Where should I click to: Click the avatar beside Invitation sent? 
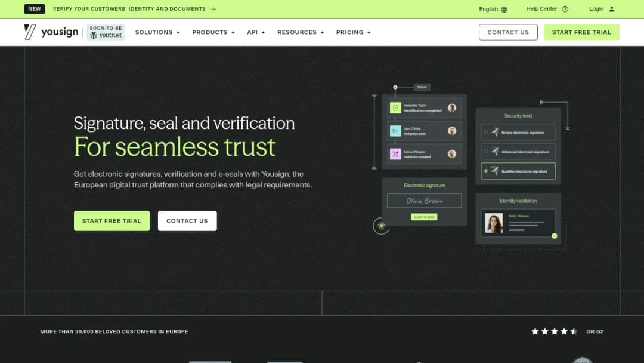pos(452,131)
